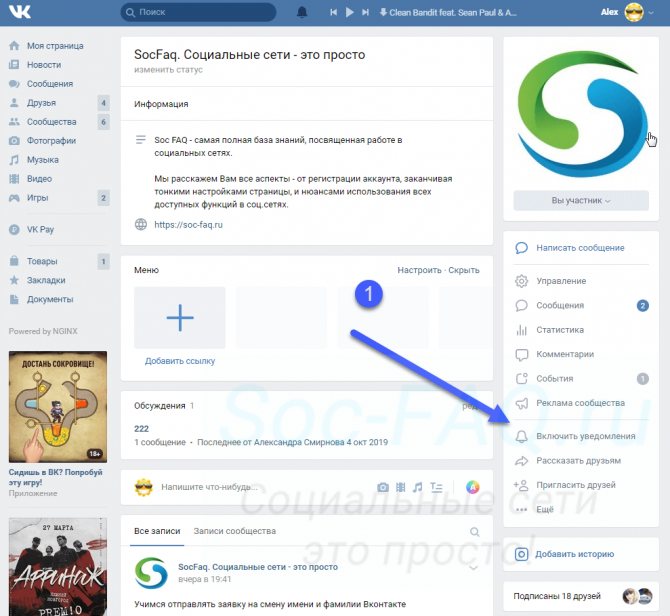Play the current track in the header player

click(x=350, y=12)
